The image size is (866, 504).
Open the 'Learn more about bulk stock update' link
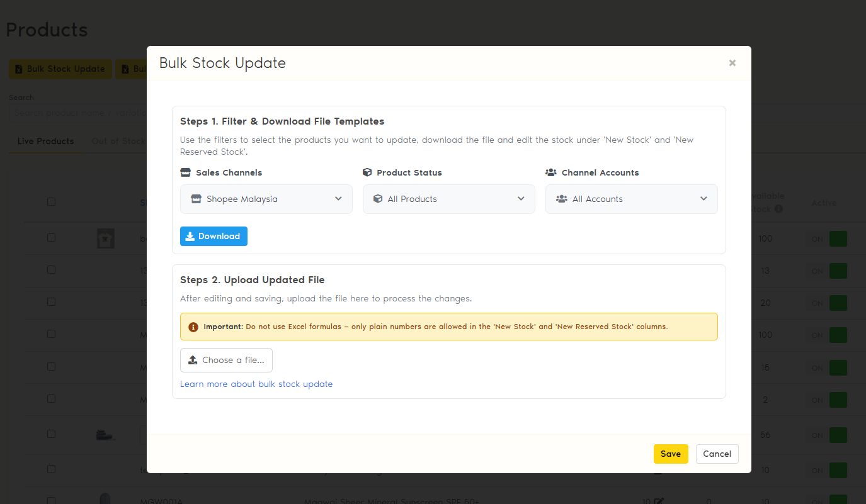tap(256, 384)
